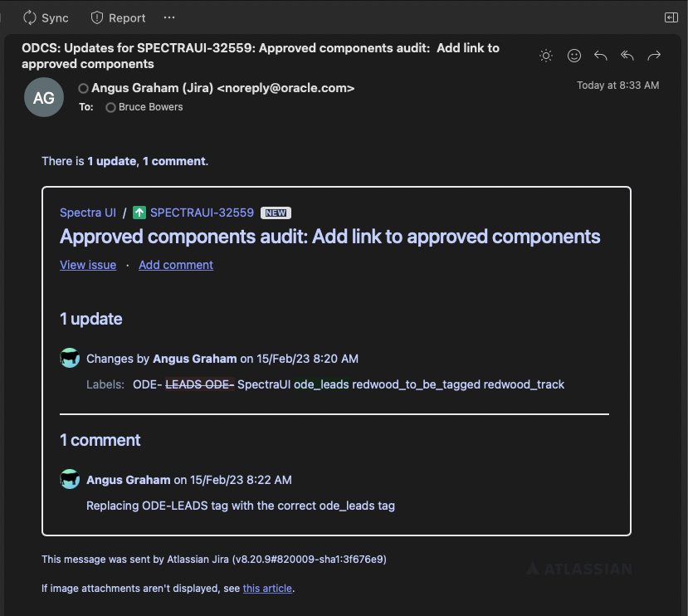The height and width of the screenshot is (616, 688).
Task: Click the NEW status badge
Action: (276, 213)
